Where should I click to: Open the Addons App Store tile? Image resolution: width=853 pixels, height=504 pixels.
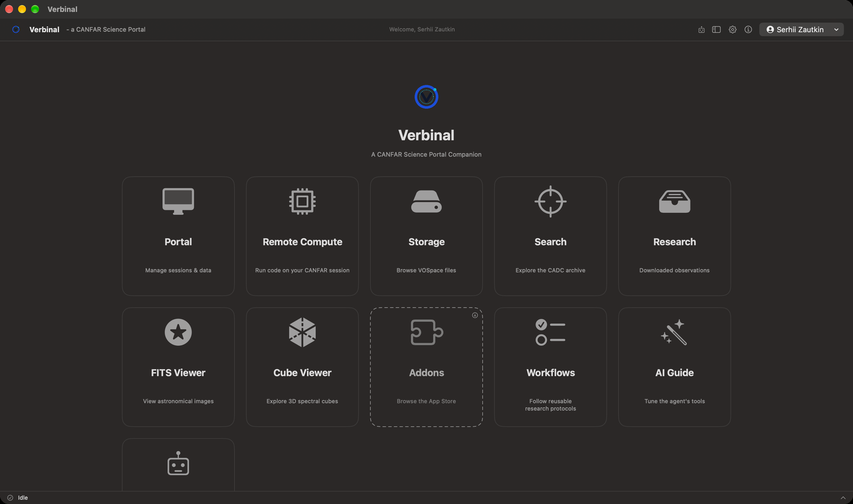pyautogui.click(x=426, y=367)
